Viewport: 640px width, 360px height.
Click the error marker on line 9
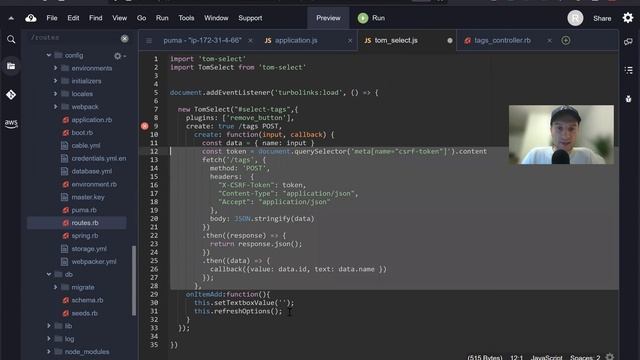click(x=144, y=126)
